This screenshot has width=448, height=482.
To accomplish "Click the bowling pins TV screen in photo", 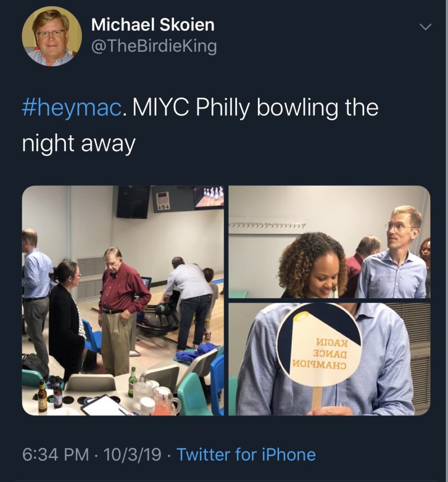I will click(208, 197).
